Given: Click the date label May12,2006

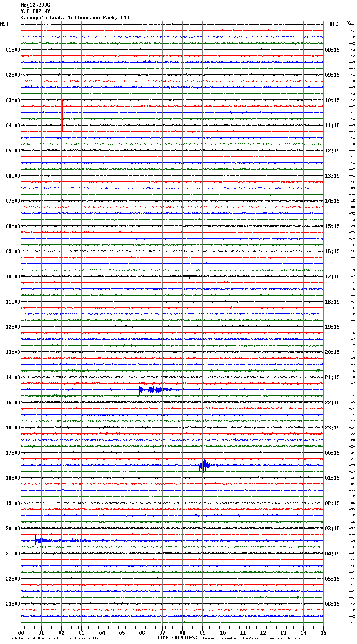Looking at the screenshot, I should (35, 5).
